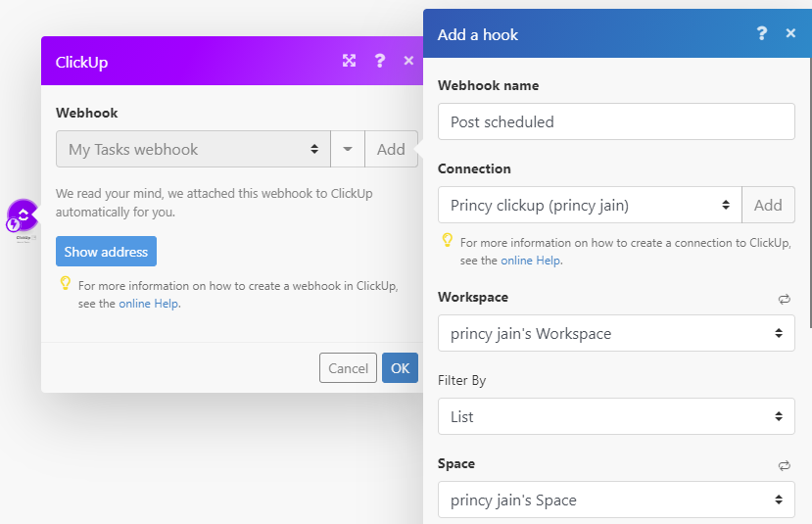Click the lightbulb tip icon under Connection
Screen dimensions: 812x524
click(448, 240)
